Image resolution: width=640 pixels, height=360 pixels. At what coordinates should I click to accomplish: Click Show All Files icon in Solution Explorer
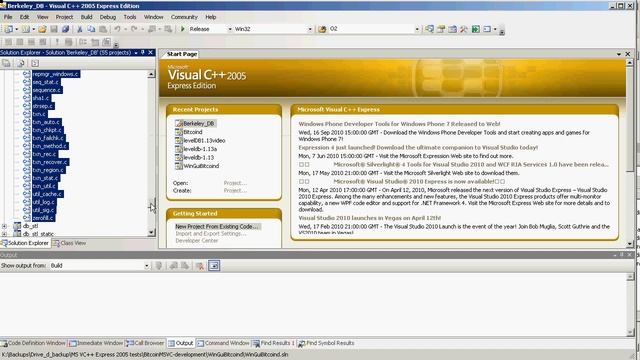20,63
